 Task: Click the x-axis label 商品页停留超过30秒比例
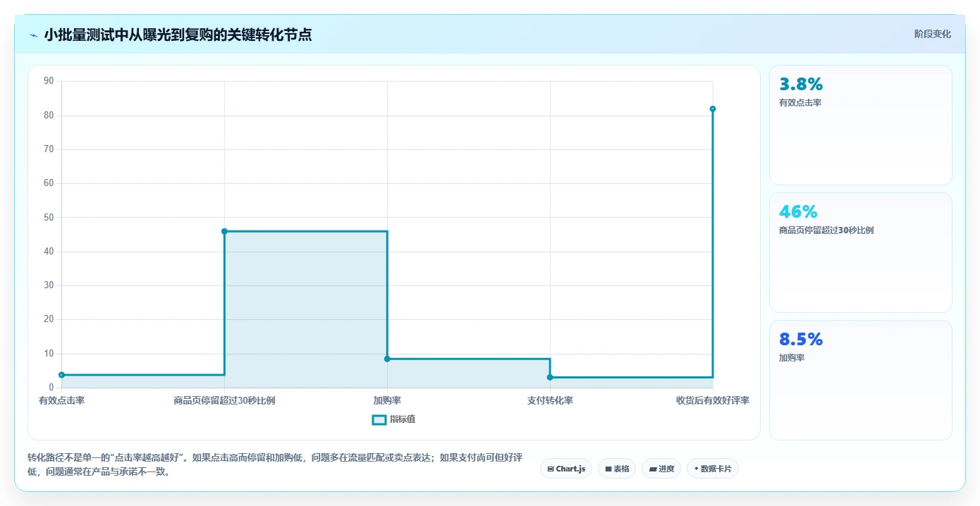(x=224, y=400)
